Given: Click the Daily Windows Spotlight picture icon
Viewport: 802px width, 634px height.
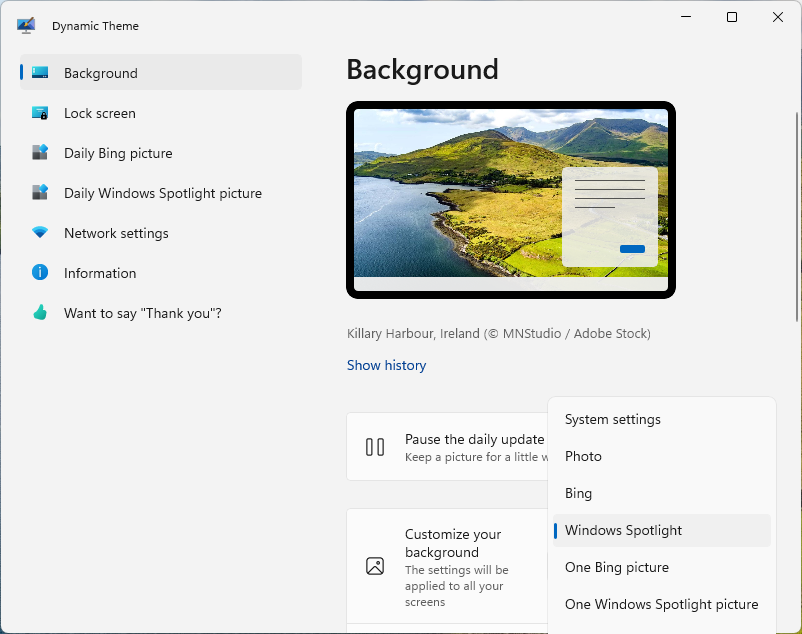Looking at the screenshot, I should point(40,193).
